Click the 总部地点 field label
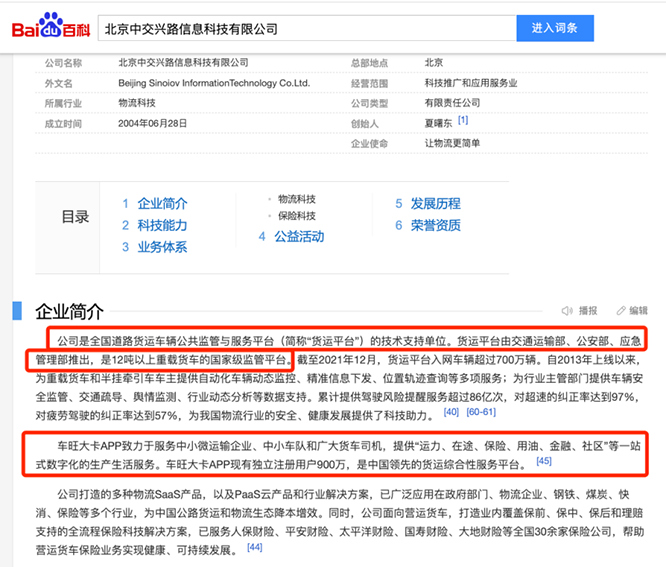666x567 pixels. point(369,63)
